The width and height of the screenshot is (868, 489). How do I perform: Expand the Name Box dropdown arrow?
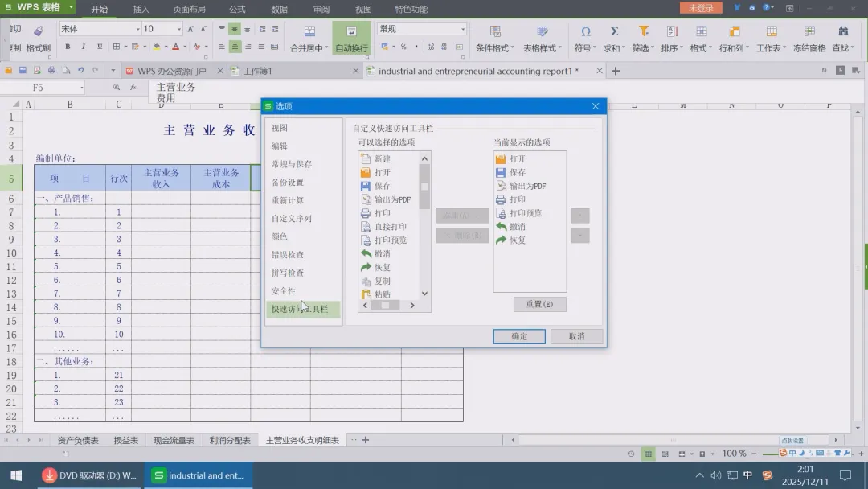tap(81, 88)
